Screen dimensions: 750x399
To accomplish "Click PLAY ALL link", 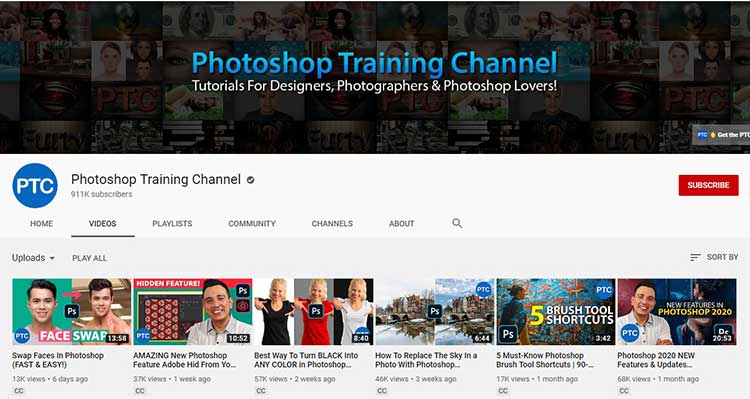I will [89, 258].
